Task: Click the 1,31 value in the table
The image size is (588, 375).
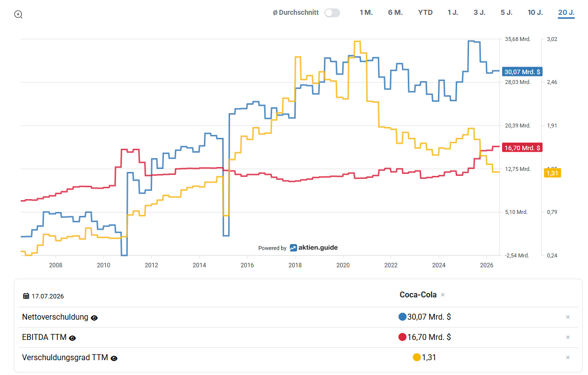Action: click(429, 358)
